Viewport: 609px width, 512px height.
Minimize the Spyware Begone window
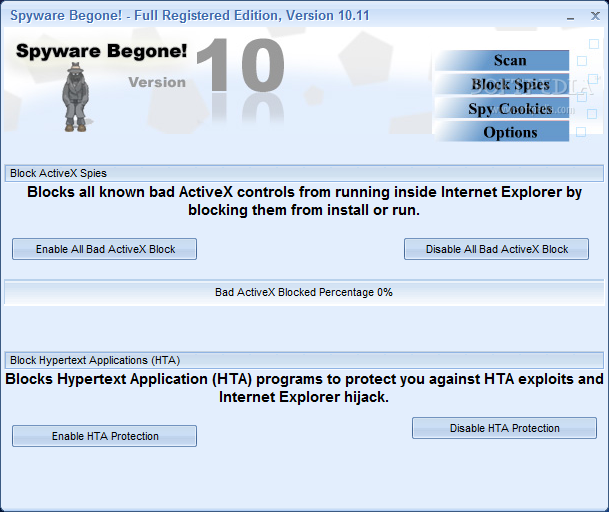click(570, 17)
